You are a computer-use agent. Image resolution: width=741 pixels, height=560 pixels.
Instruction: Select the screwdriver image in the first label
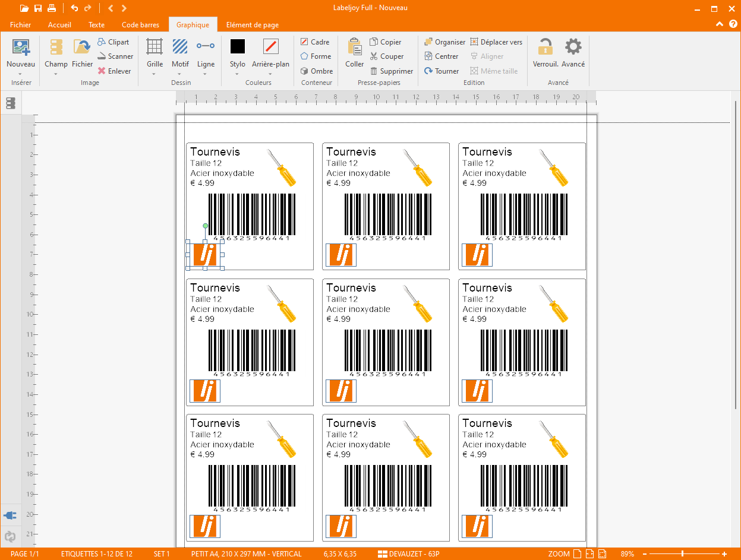tap(282, 168)
